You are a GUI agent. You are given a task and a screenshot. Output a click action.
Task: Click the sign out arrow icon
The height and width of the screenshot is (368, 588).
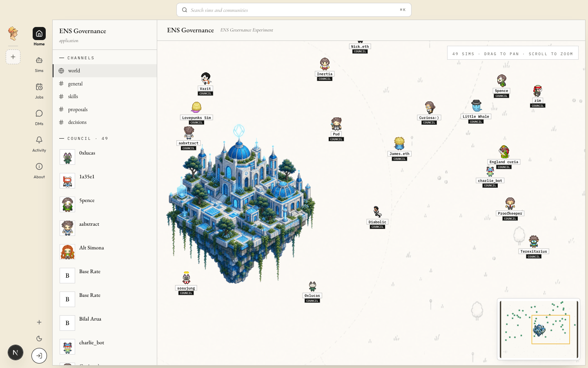coord(39,356)
